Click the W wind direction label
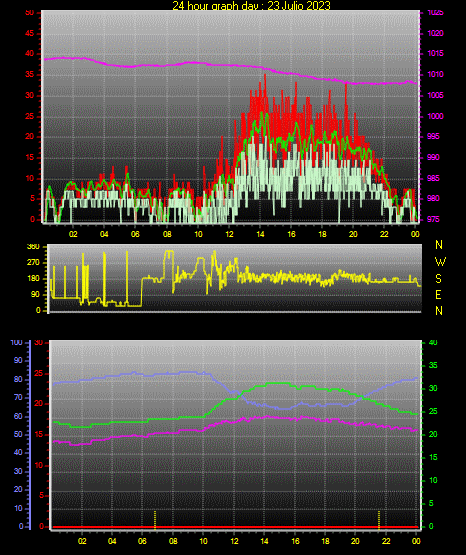Viewport: 466px width, 555px height. tap(440, 262)
